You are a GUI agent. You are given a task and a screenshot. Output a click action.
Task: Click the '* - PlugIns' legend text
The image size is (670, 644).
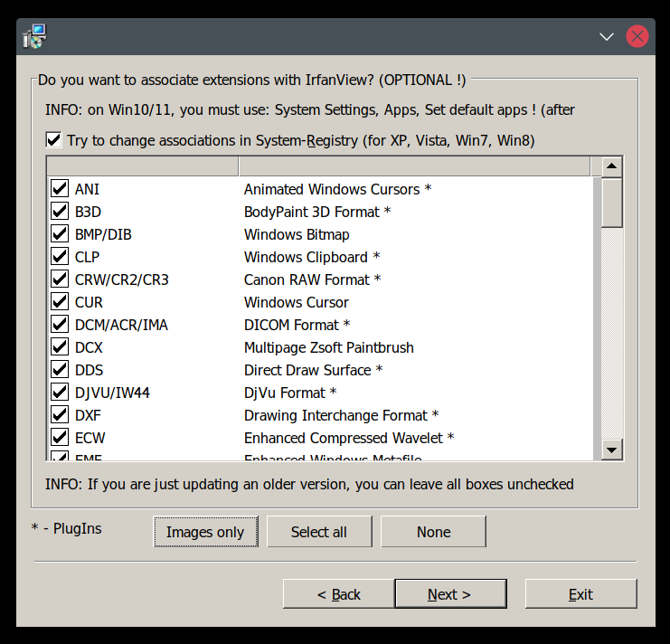click(67, 528)
